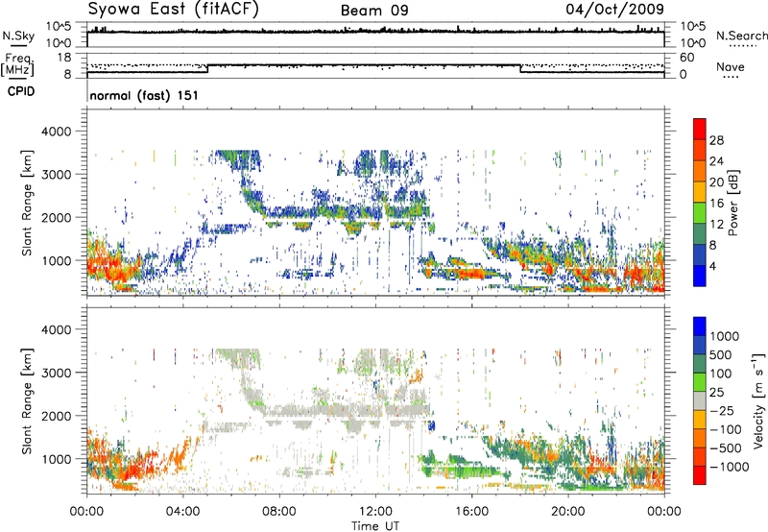Click the "N.Search" legend label
The image size is (768, 532).
pos(741,36)
